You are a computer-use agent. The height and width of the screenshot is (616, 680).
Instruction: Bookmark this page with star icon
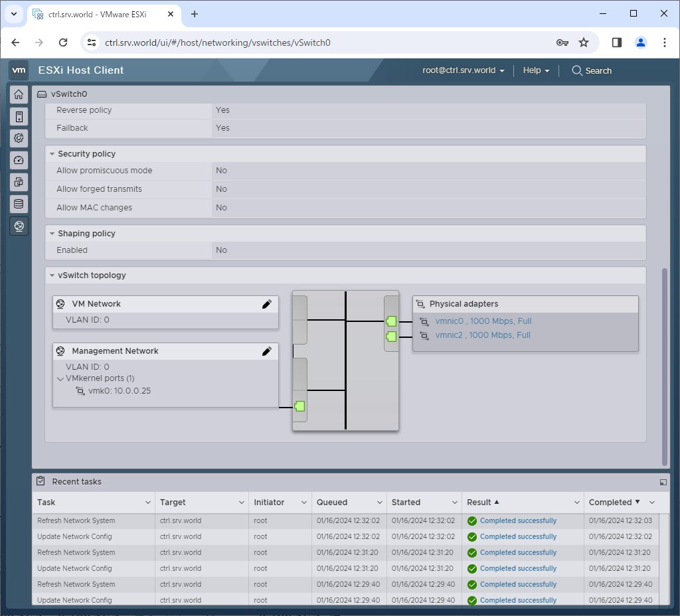584,42
